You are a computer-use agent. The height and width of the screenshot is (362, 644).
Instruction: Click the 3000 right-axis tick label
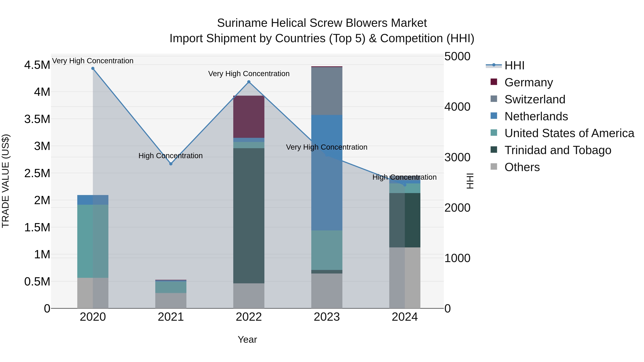tap(457, 157)
